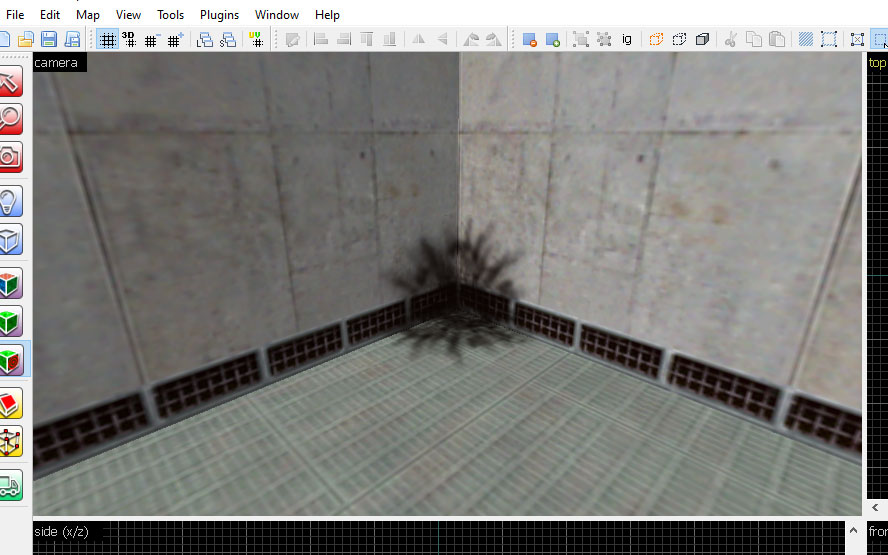Screen dimensions: 888x555
Task: Click the 'camera' viewport label
Action: (56, 62)
